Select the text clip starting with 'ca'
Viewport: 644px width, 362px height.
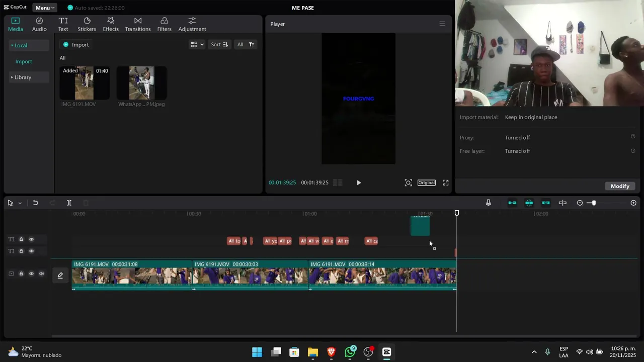point(371,241)
